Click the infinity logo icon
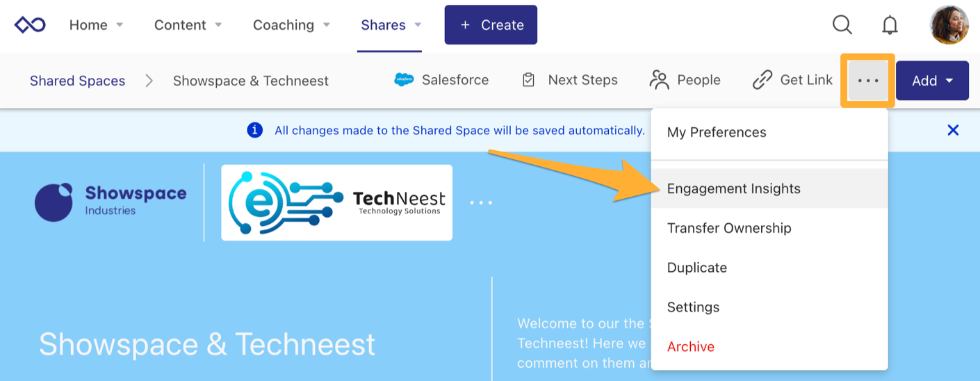This screenshot has width=980, height=381. tap(31, 25)
